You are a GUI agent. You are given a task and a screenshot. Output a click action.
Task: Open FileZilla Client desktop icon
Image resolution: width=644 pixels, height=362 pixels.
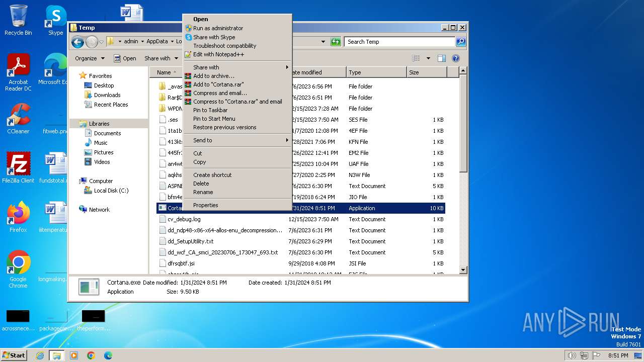pos(18,168)
